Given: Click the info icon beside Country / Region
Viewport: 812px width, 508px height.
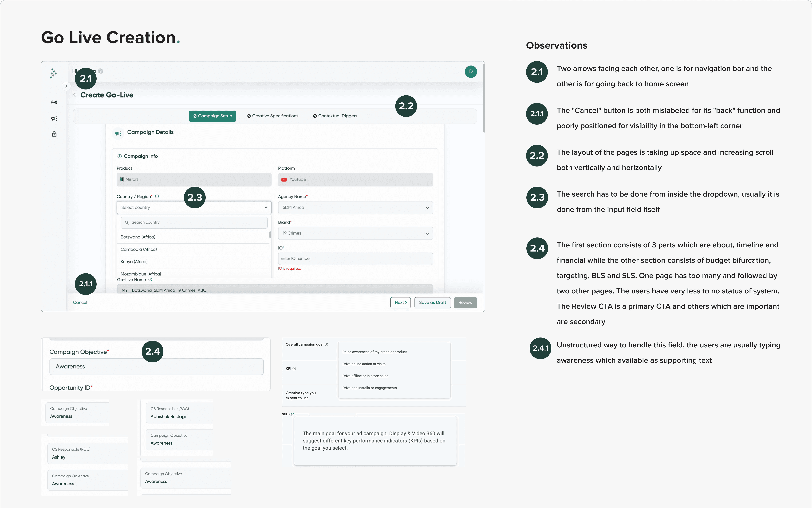Looking at the screenshot, I should pyautogui.click(x=157, y=197).
